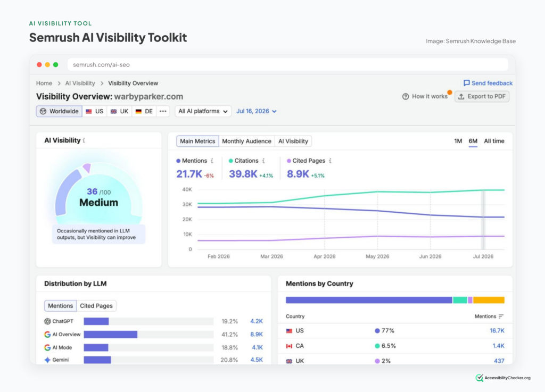Image resolution: width=545 pixels, height=392 pixels.
Task: Open the All AI platforms dropdown
Action: tap(203, 111)
